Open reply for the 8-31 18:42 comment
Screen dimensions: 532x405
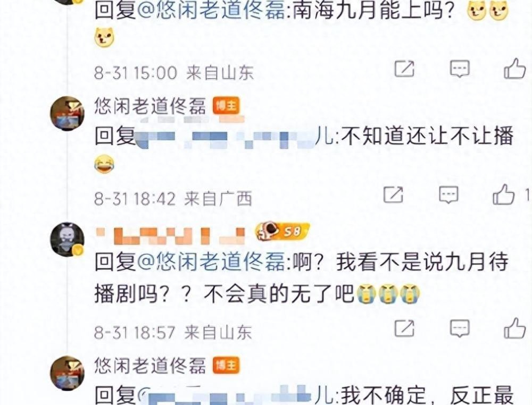448,195
